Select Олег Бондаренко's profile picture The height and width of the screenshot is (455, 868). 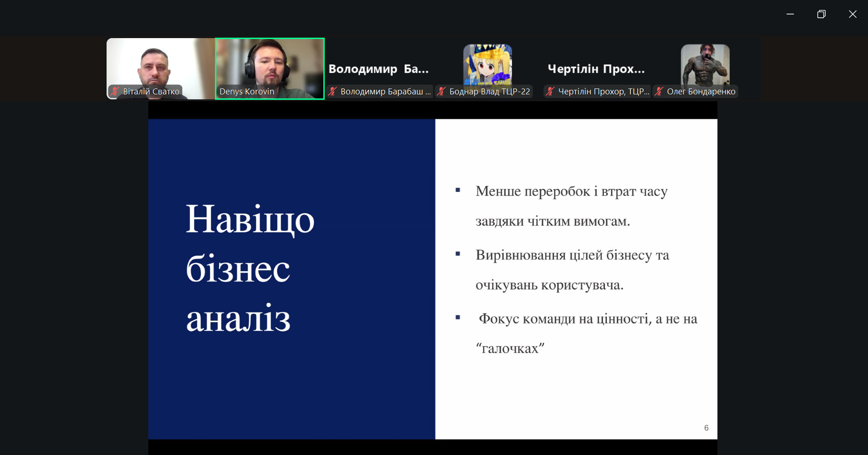pyautogui.click(x=705, y=64)
